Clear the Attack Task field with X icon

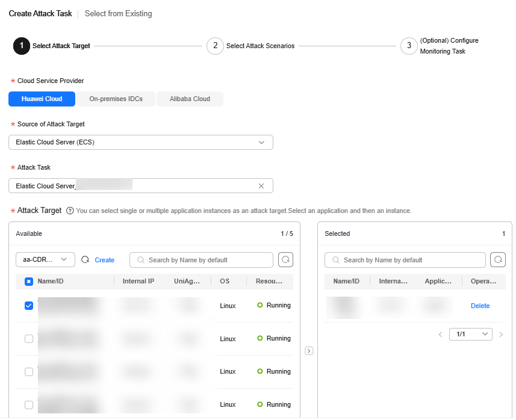point(261,186)
